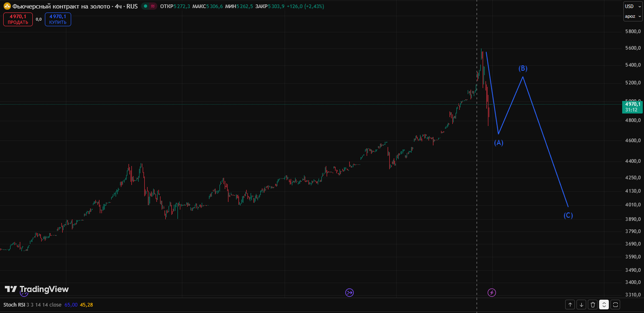This screenshot has width=644, height=313.
Task: Click the ПРОДАТЬ sell button
Action: coord(18,19)
